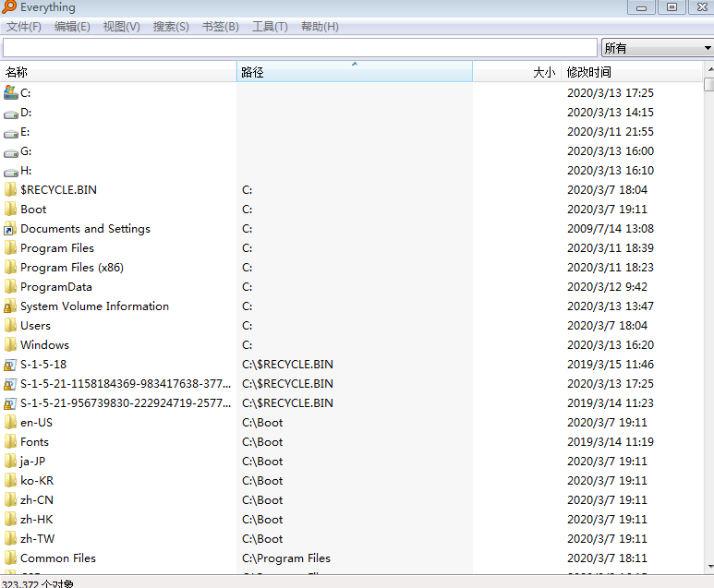
Task: Select the ProgramData folder name
Action: (x=56, y=287)
